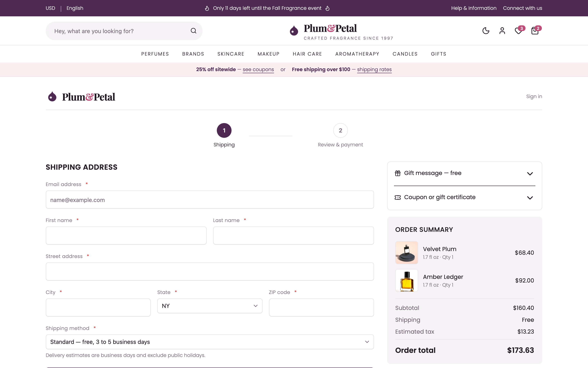Click the search magnifier icon
The width and height of the screenshot is (588, 368).
pos(193,31)
